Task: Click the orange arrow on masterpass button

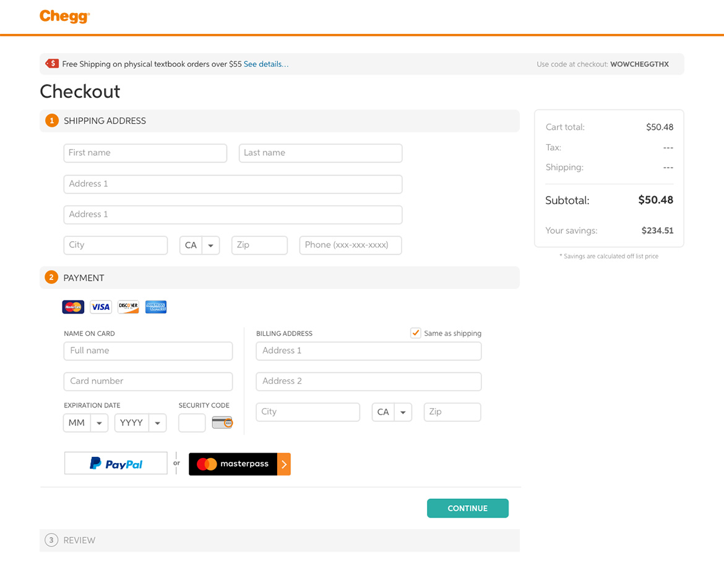Action: tap(284, 464)
